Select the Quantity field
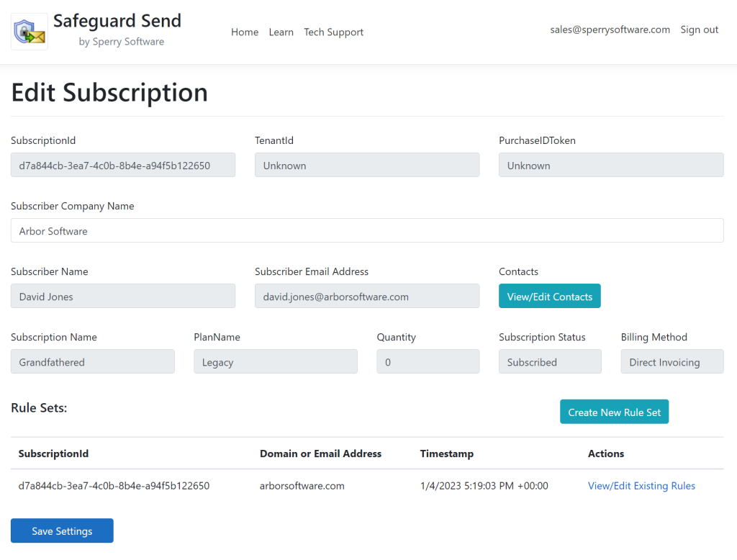737x560 pixels. [428, 361]
